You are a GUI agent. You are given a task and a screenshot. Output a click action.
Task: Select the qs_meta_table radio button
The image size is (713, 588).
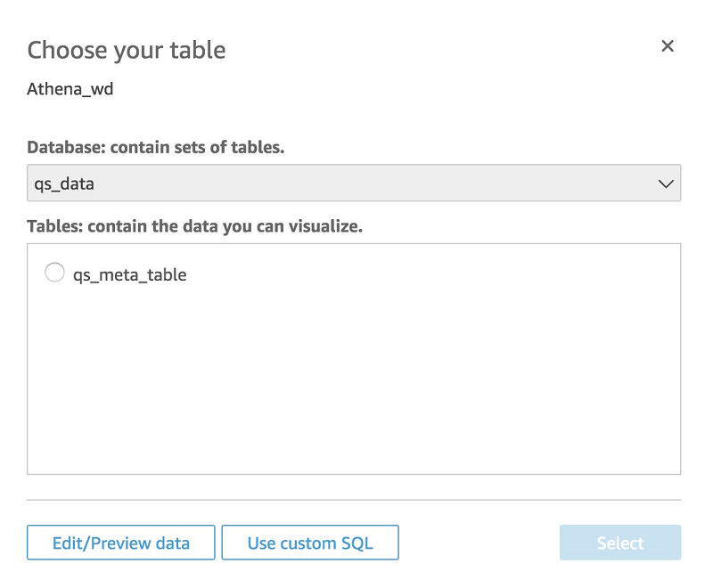click(x=54, y=274)
